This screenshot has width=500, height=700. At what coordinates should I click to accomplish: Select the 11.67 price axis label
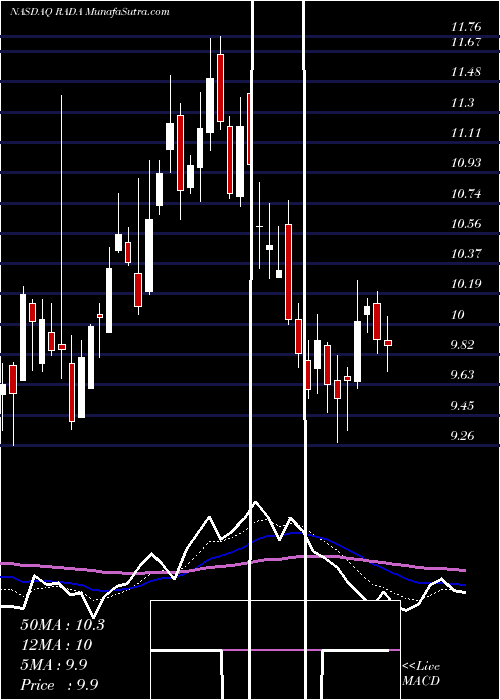(x=466, y=42)
